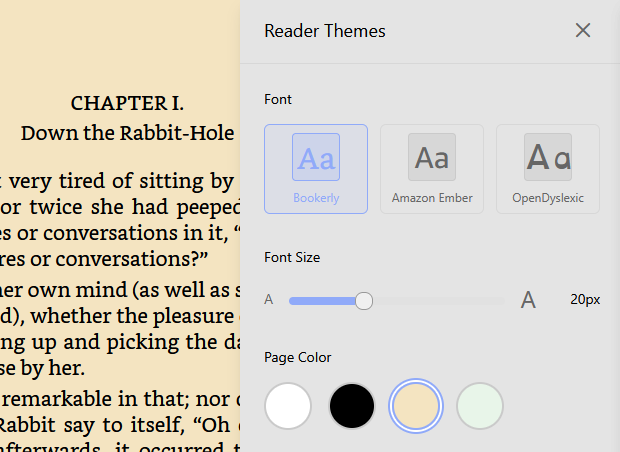Switch to the black page color
620x452 pixels.
(x=352, y=406)
